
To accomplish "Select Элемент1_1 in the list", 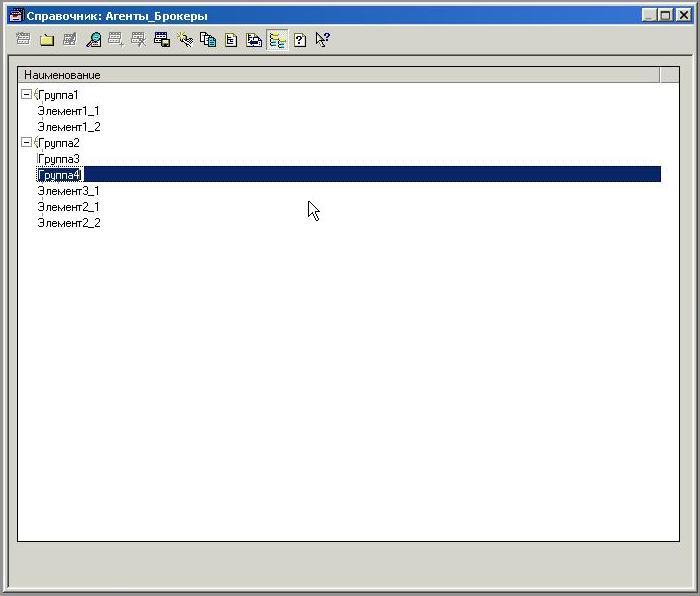I will [x=68, y=111].
